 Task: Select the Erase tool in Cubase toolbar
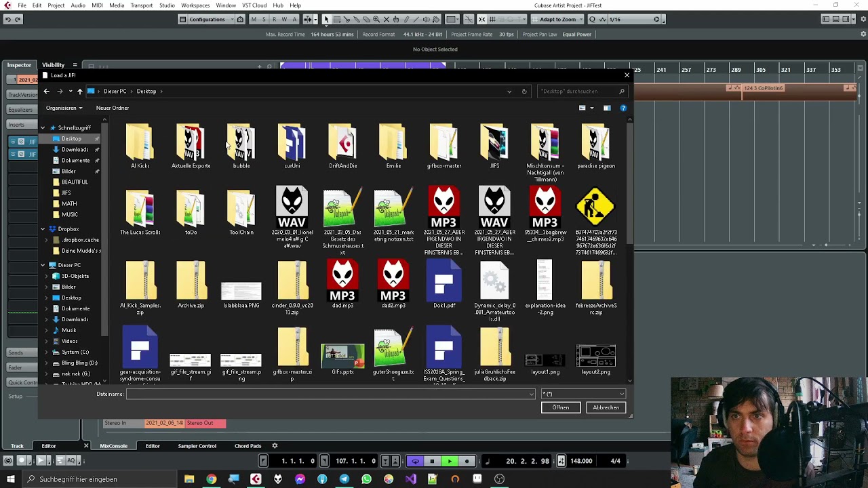click(366, 19)
